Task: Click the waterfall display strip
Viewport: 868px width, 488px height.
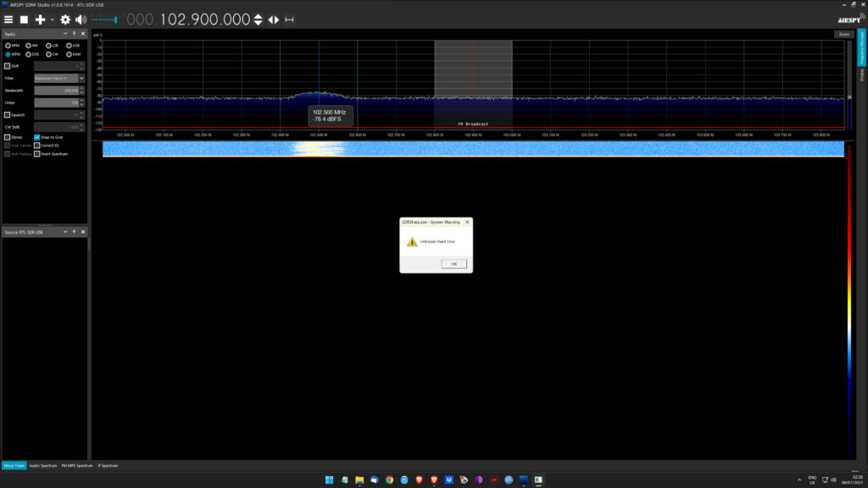Action: click(473, 149)
